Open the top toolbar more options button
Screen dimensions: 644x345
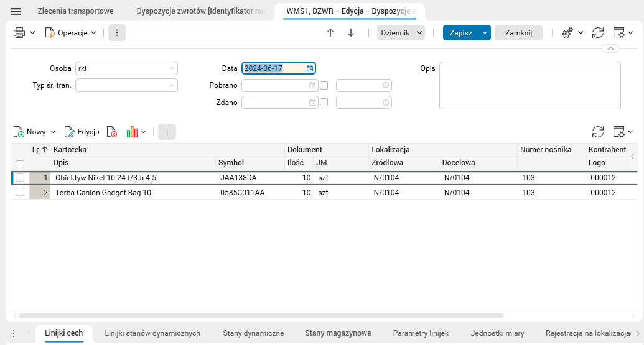(x=117, y=33)
